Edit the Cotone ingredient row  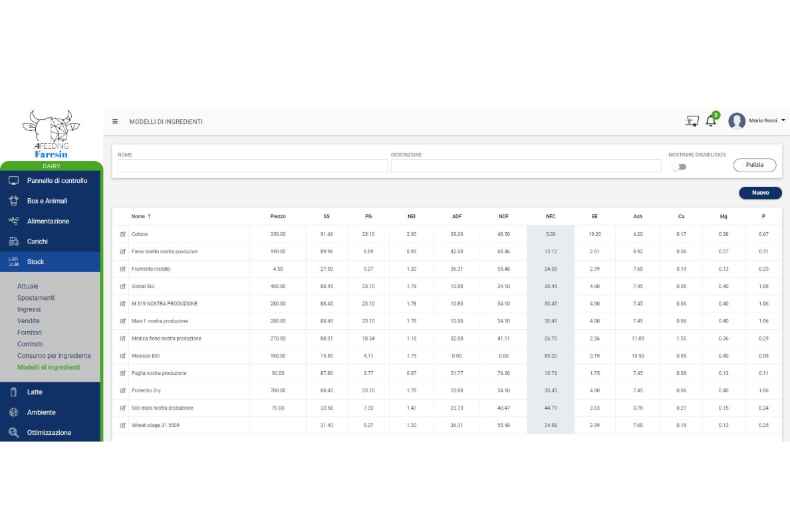point(122,234)
